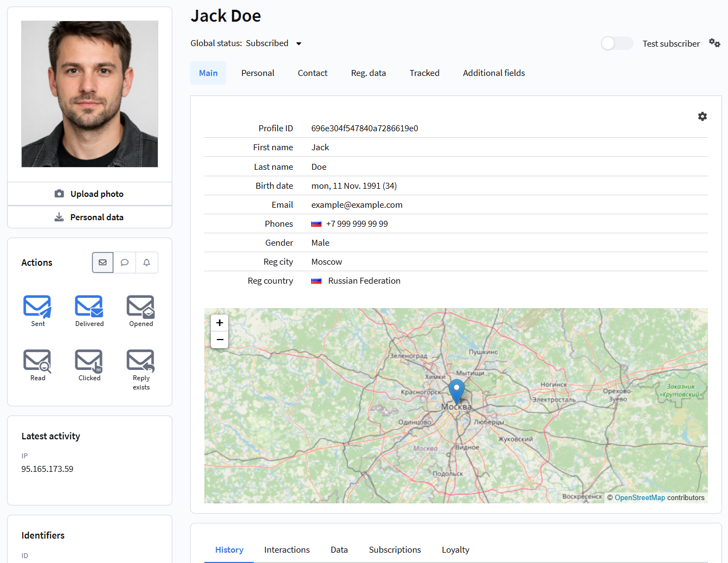Follow the OpenStreetMap link
Screen dimensions: 728x563
[639, 498]
